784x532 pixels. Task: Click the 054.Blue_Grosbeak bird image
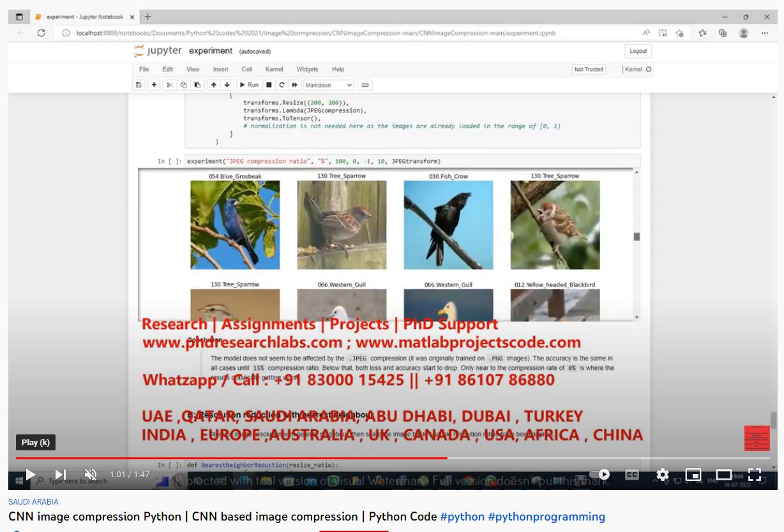(x=235, y=225)
